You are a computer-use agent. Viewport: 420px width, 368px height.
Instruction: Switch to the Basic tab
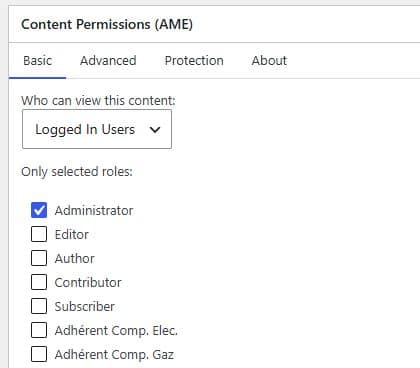click(x=37, y=61)
